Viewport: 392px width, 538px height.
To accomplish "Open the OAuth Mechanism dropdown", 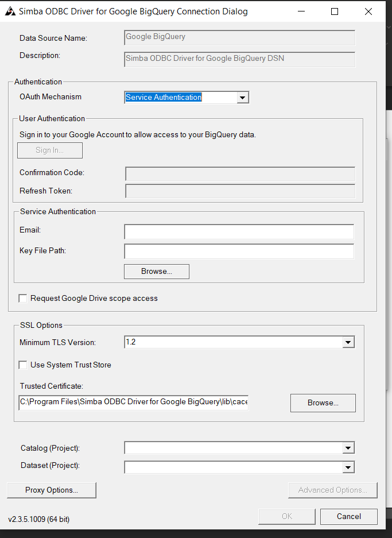I will (242, 98).
